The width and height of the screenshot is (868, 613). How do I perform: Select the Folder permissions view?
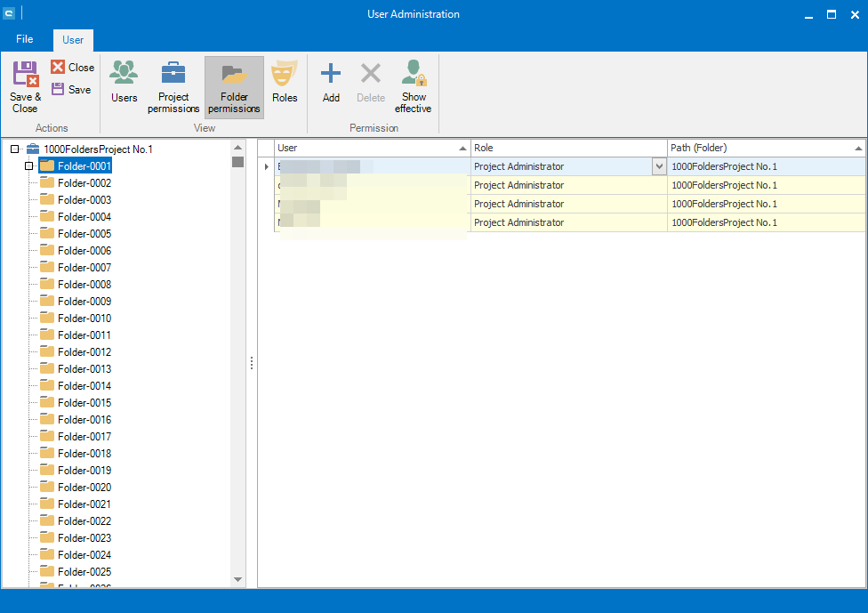pos(234,86)
